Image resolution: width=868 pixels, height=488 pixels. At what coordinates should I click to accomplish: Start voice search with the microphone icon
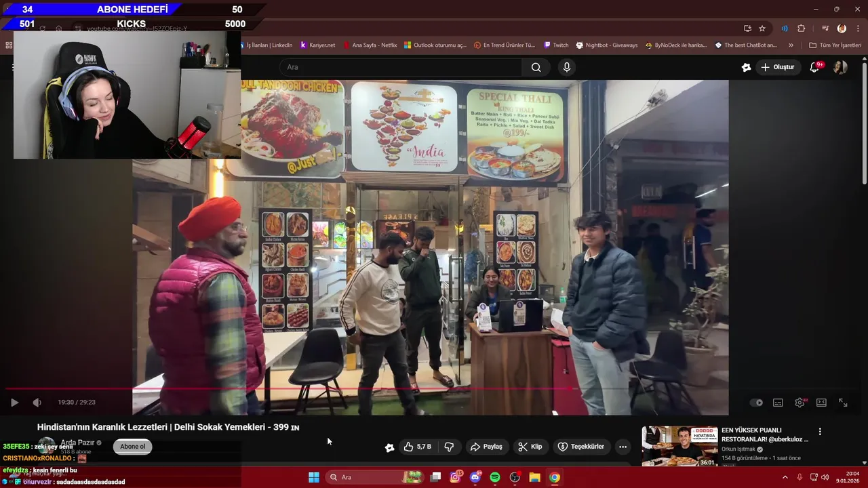[567, 67]
